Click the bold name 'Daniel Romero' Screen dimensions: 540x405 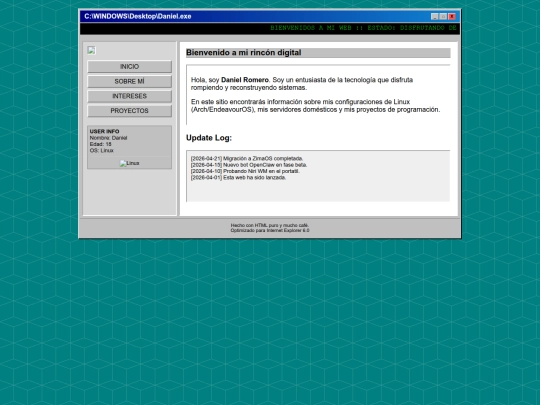pos(245,80)
